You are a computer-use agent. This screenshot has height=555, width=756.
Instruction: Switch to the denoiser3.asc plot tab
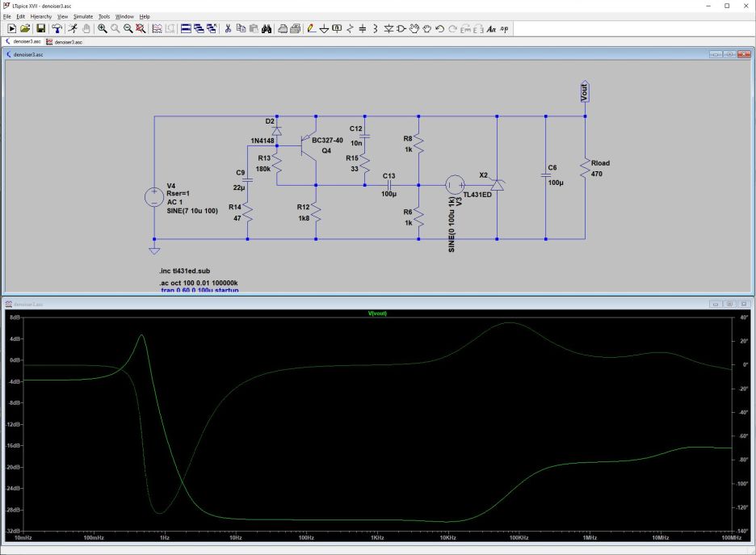tap(64, 42)
